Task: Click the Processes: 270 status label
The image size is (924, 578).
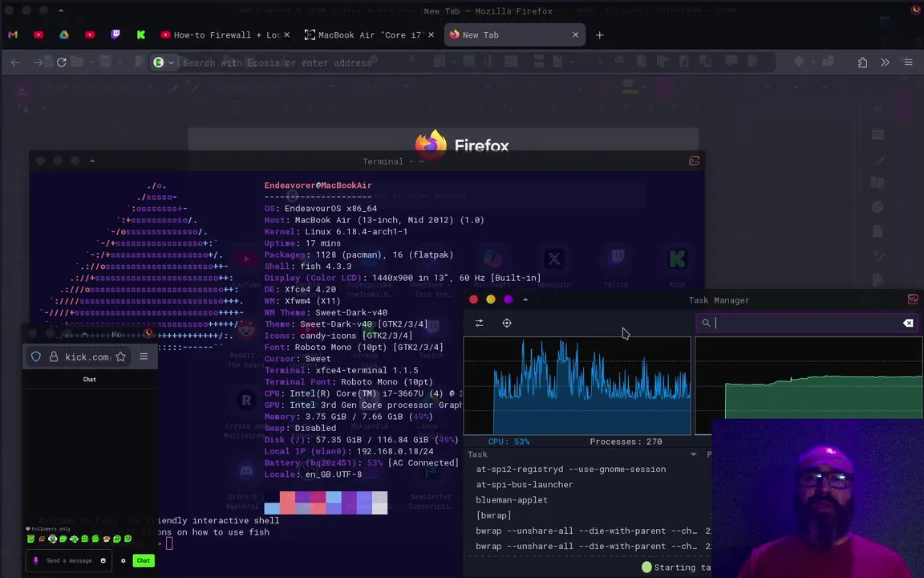Action: tap(626, 442)
